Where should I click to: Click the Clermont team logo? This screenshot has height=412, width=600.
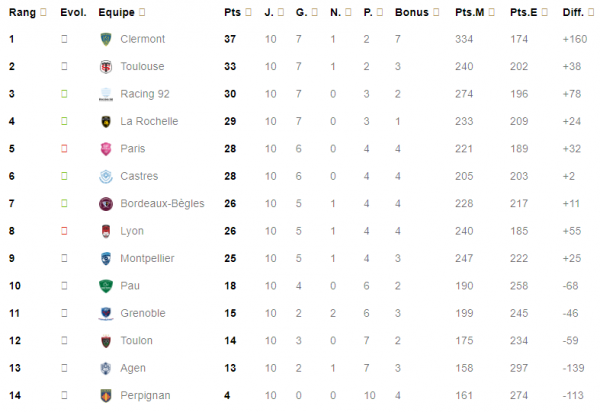click(106, 39)
